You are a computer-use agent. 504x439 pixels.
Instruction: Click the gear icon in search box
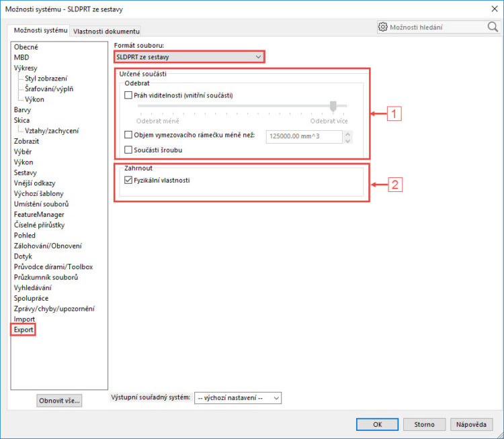tap(382, 27)
